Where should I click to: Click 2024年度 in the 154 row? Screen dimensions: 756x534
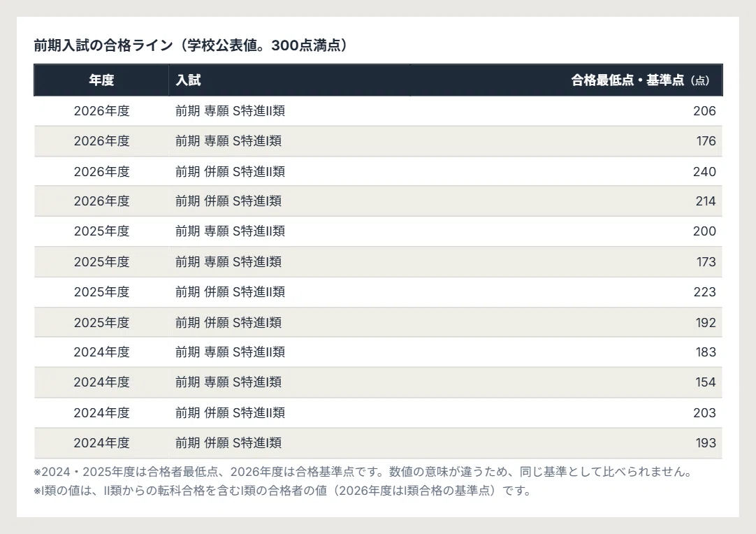tap(102, 382)
